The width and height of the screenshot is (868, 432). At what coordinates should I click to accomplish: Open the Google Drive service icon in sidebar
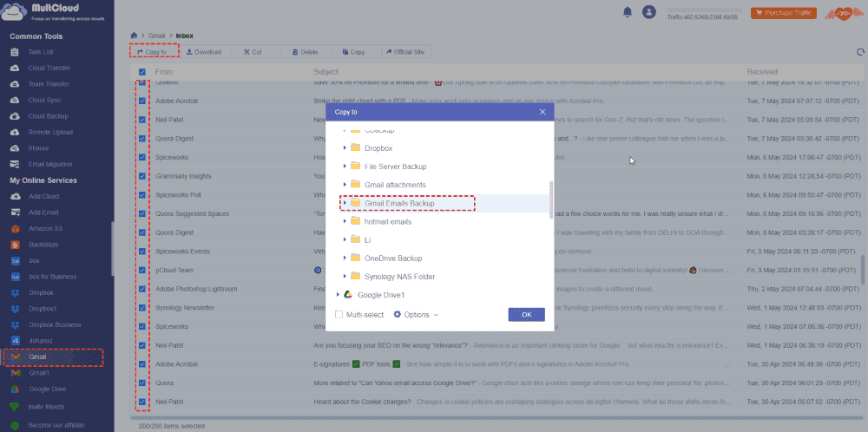click(16, 389)
